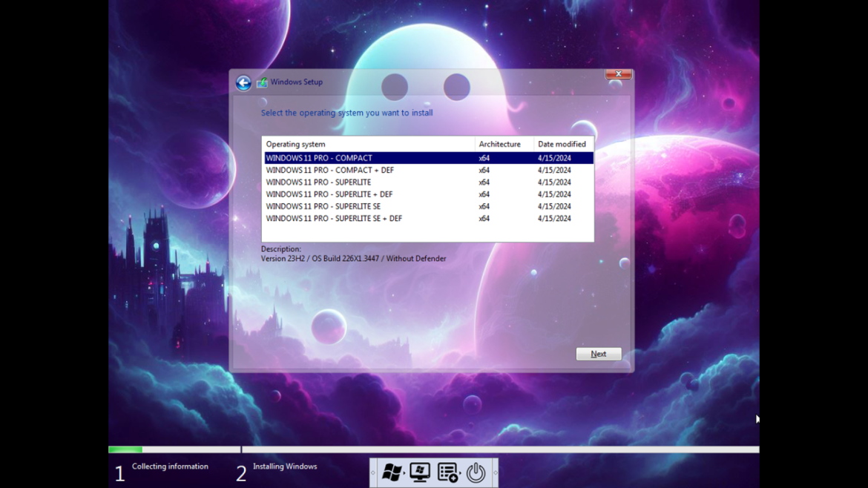
Task: Select WINDOWS 11 PRO - COMPACT + DEF
Action: (x=329, y=170)
